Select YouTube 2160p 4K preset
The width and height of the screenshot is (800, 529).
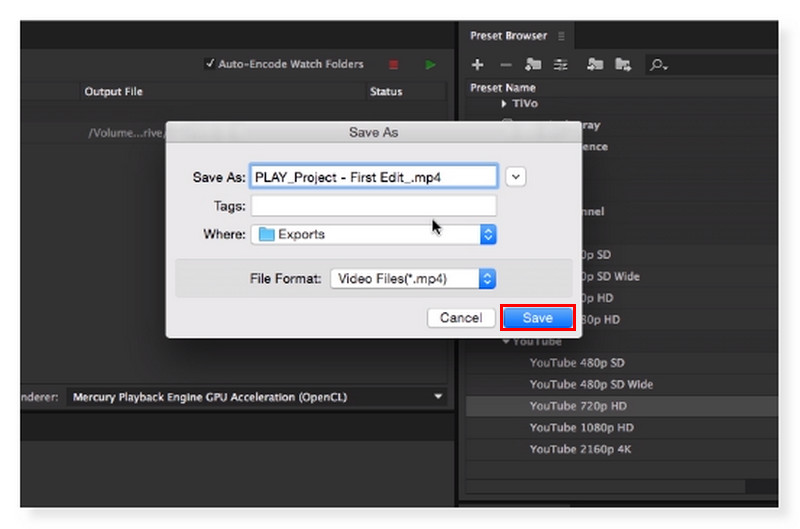[x=581, y=449]
